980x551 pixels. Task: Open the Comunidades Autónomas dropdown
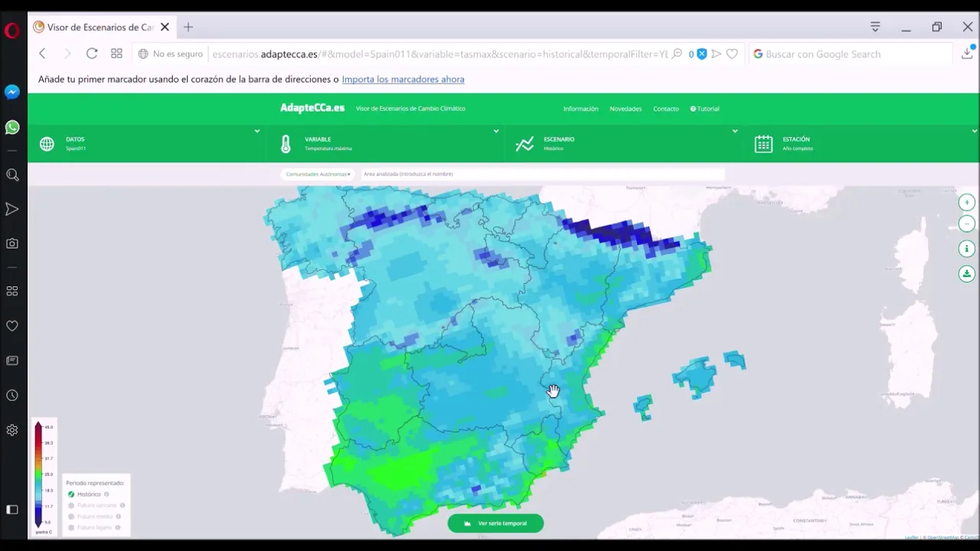click(x=318, y=174)
